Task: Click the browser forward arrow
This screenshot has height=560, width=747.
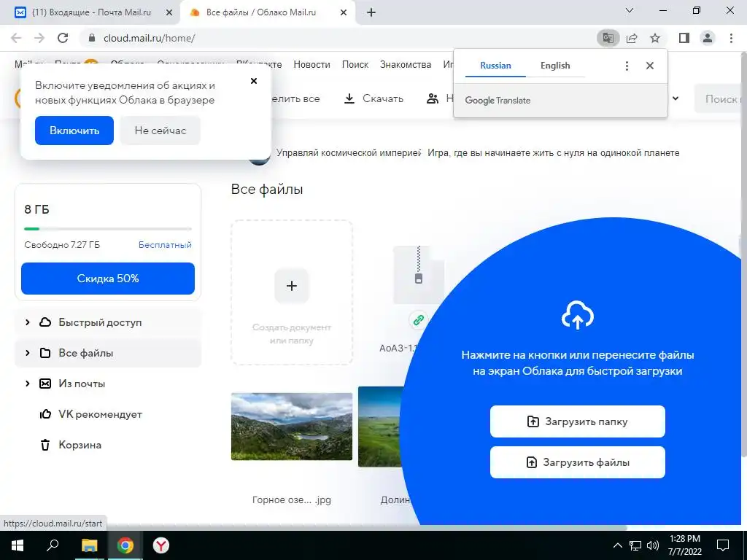Action: tap(39, 38)
